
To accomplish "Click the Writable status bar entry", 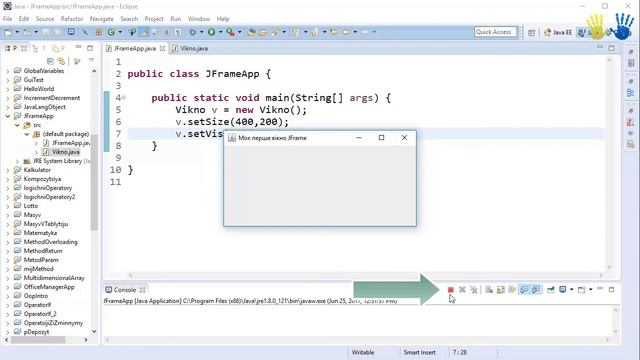I will [x=363, y=352].
